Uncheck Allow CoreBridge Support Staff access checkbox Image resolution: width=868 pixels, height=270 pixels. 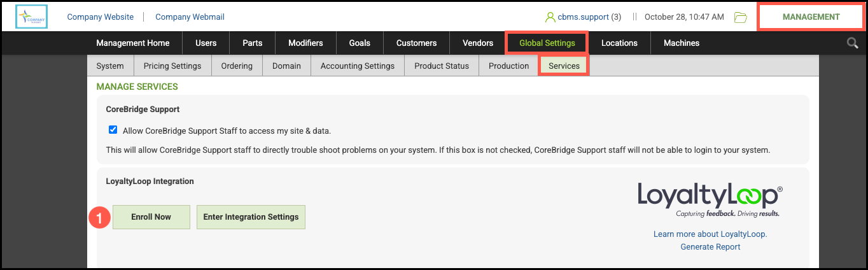113,130
